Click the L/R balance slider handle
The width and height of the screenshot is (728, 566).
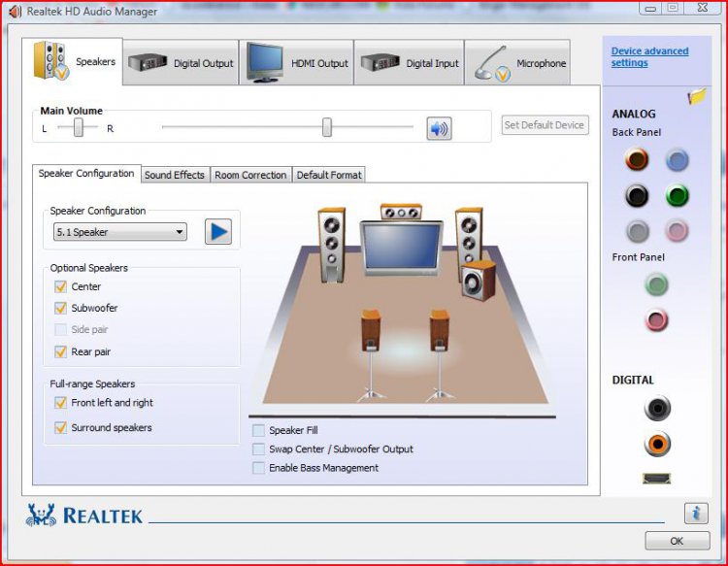(79, 127)
